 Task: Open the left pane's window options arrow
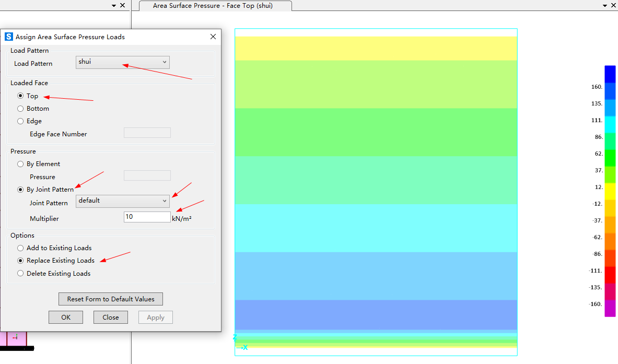(114, 5)
